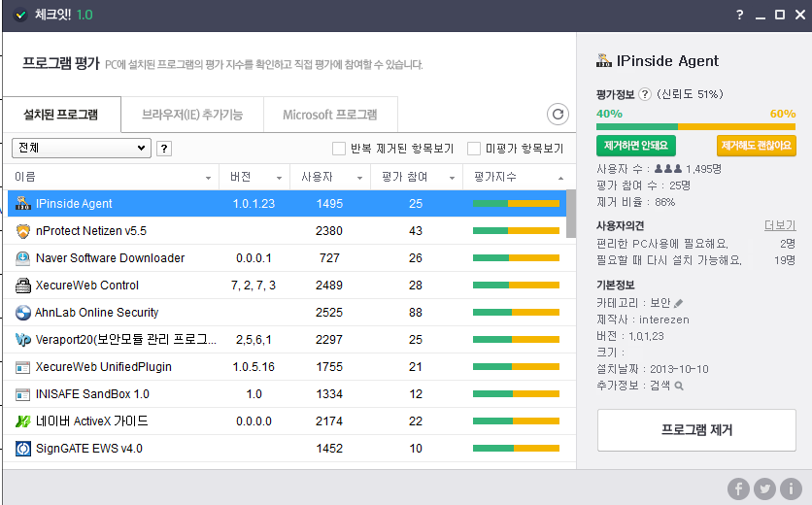
Task: Click opinion 편리한 PC사용에 필요해요
Action: 662,244
